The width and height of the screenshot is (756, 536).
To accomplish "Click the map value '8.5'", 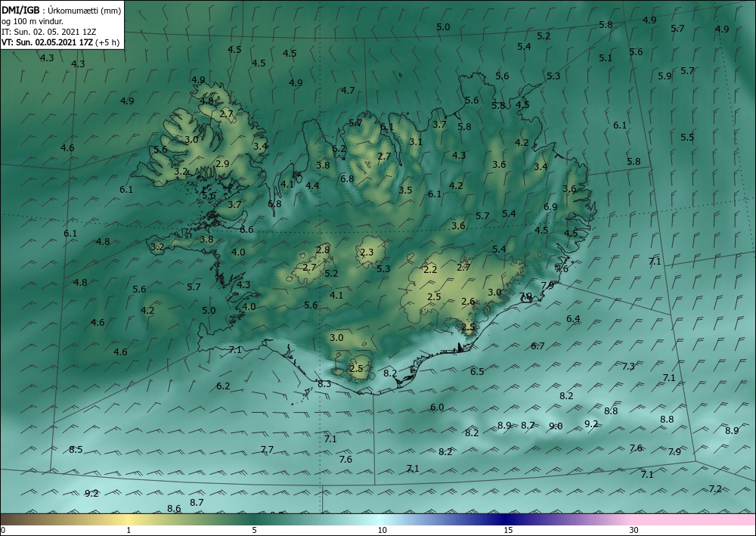I will (x=76, y=450).
